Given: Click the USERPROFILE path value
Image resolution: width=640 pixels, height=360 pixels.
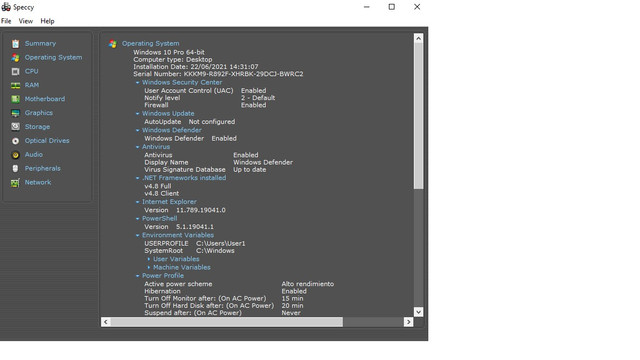Looking at the screenshot, I should pyautogui.click(x=221, y=244).
